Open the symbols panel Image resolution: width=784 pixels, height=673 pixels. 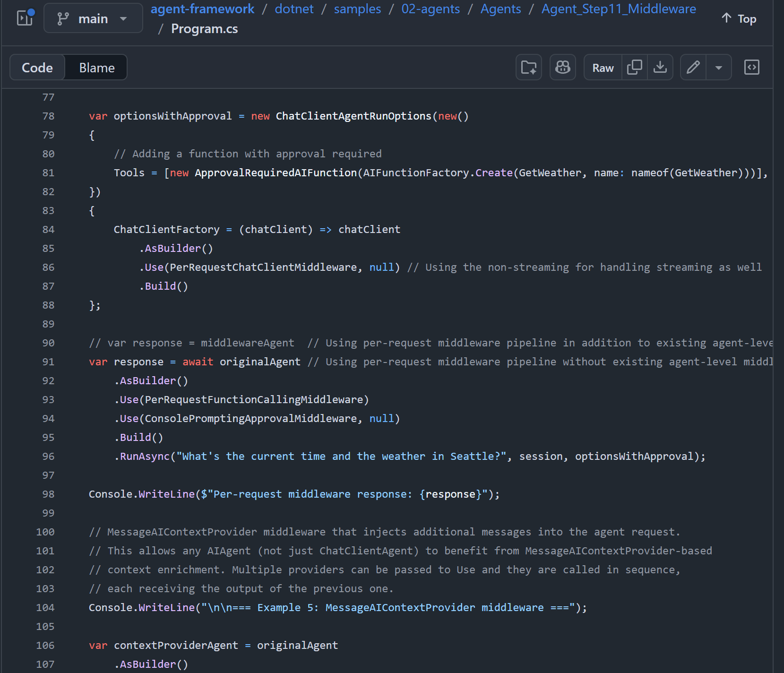coord(751,68)
